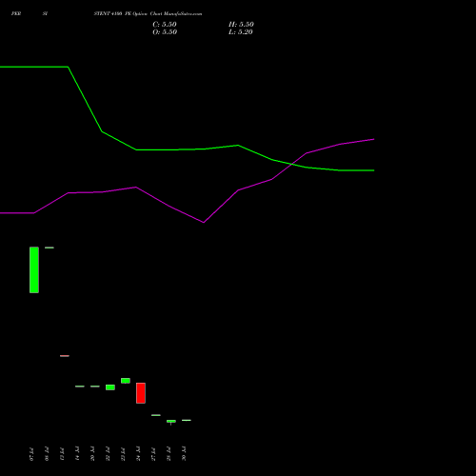Click the closing price value C: 5.50
This screenshot has height=476, width=476.
[165, 25]
